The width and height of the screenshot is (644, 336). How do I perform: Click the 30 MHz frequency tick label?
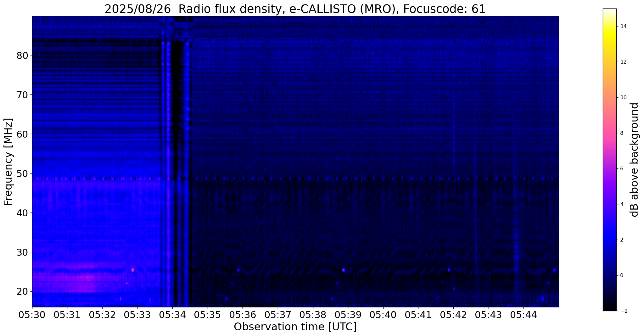(x=22, y=252)
